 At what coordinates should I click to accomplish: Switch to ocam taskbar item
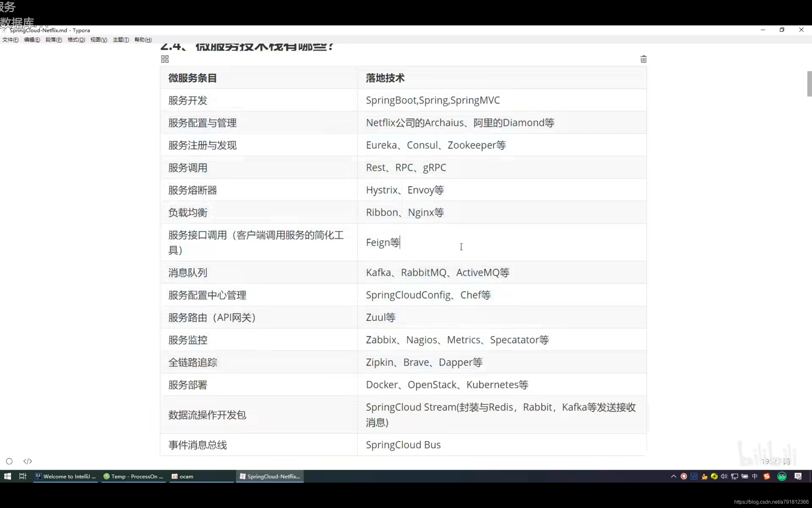click(201, 476)
